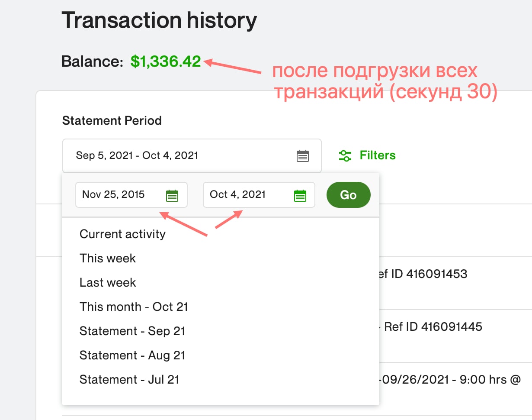
Task: Click the green Go button
Action: pos(348,195)
